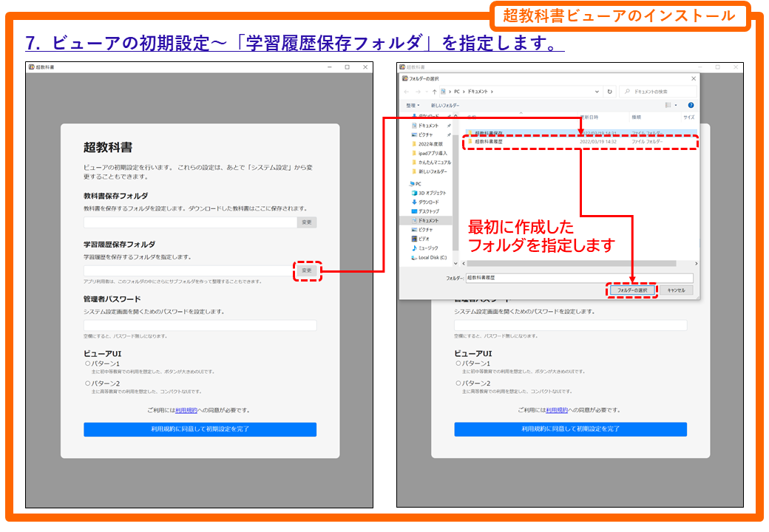
Task: Click password field behind the folder dialog
Action: (x=570, y=325)
